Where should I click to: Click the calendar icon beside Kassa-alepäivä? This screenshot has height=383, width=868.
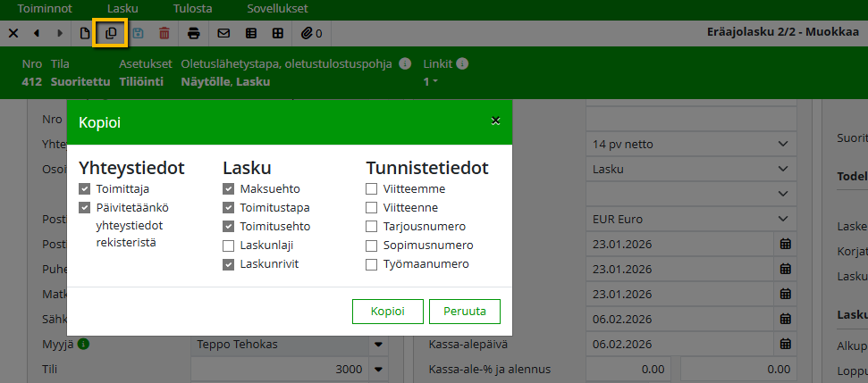point(785,343)
